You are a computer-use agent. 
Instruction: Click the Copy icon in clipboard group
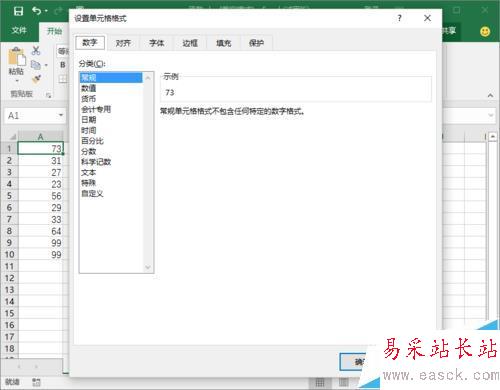pyautogui.click(x=36, y=65)
